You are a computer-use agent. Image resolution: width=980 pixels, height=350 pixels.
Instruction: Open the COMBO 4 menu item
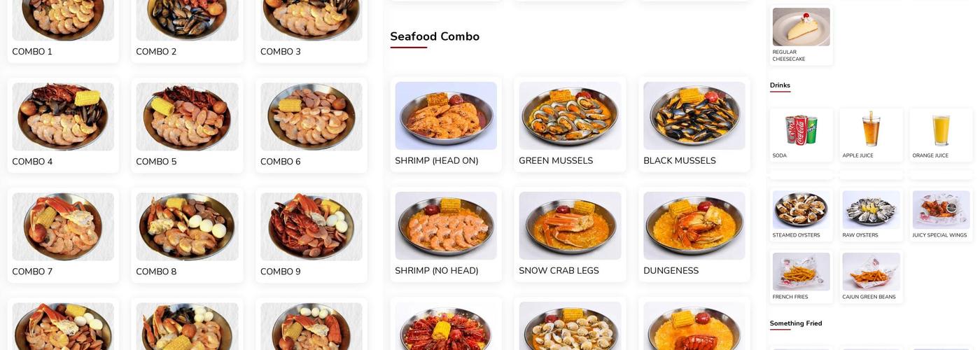pos(63,125)
